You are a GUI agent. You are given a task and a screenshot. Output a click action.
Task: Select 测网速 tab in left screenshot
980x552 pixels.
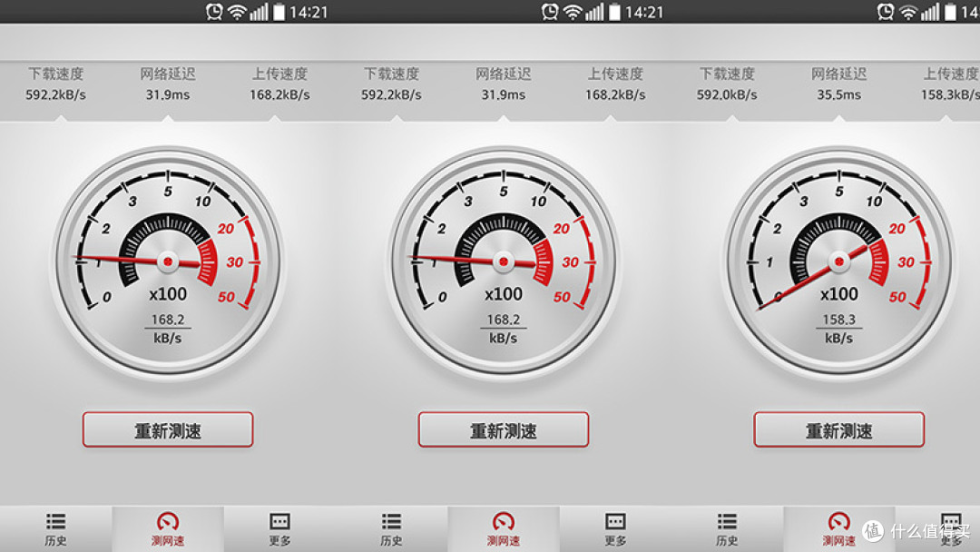pyautogui.click(x=168, y=529)
